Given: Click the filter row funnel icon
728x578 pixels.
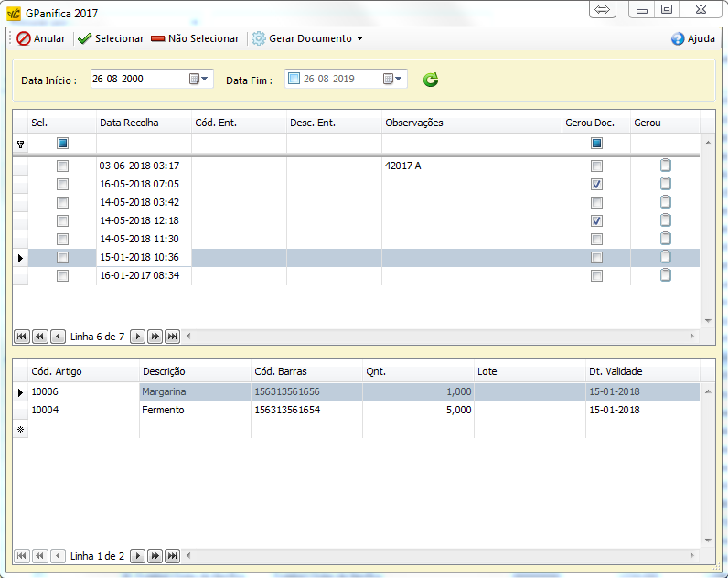Looking at the screenshot, I should 20,144.
